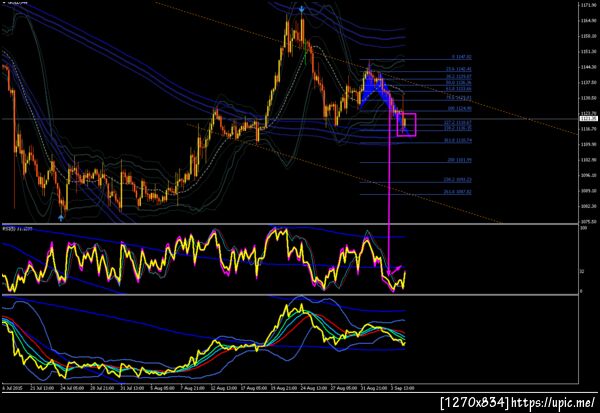Click the '31 Jul 13:00' time axis label
The height and width of the screenshot is (413, 600).
132,388
